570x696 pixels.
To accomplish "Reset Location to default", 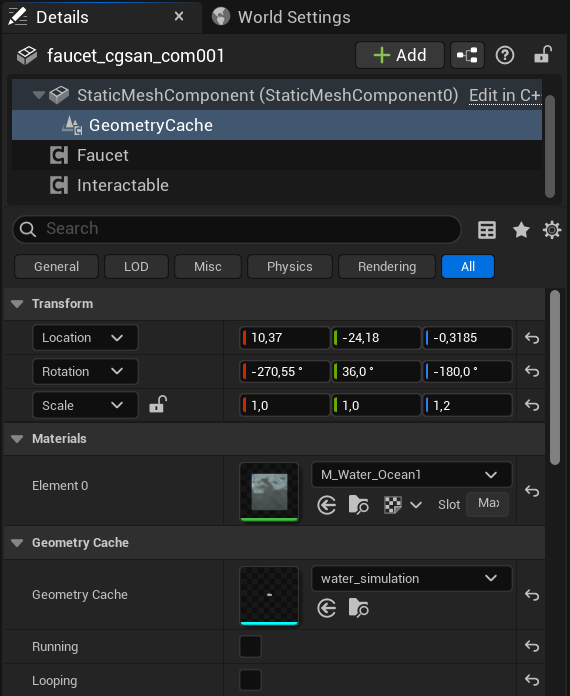I will tap(532, 338).
